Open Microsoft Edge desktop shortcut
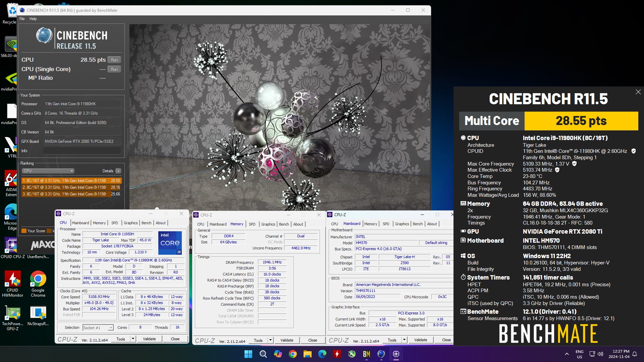 (x=11, y=217)
